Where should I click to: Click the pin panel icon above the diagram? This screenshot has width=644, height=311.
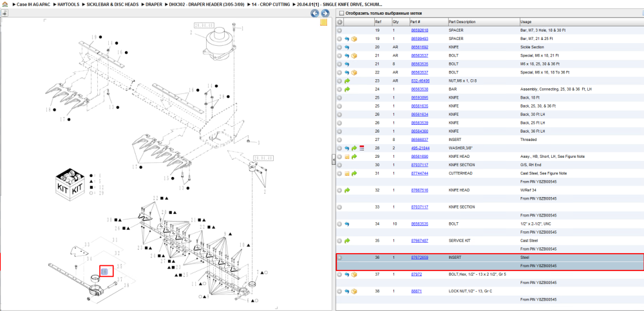5,13
